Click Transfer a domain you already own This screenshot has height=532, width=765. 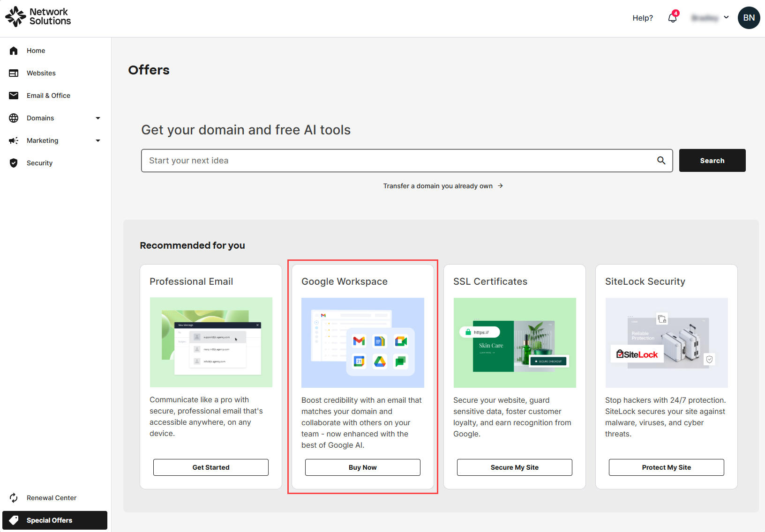pyautogui.click(x=438, y=186)
